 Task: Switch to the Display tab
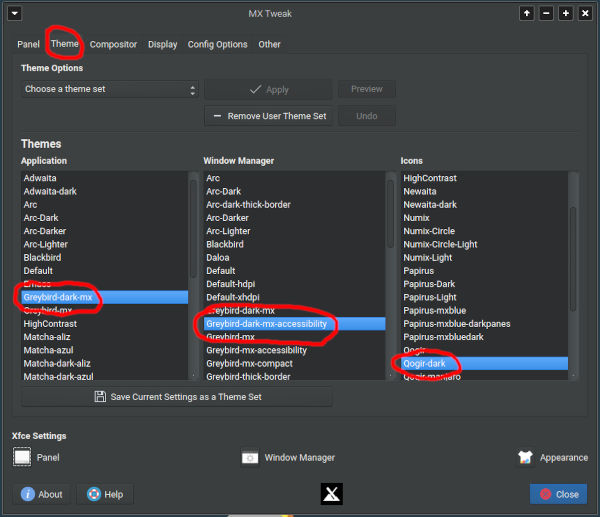point(163,44)
